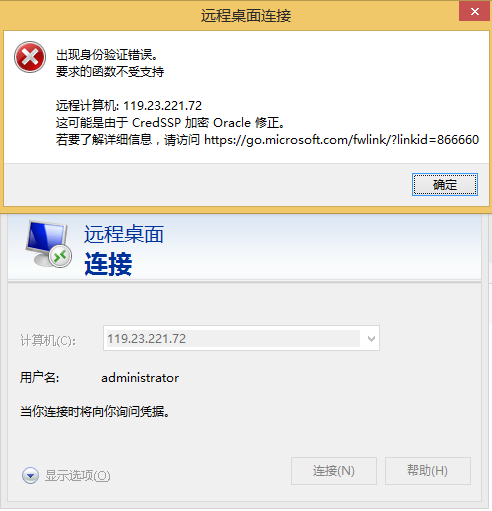This screenshot has width=492, height=511.
Task: Click the red error icon in dialog
Action: (x=30, y=57)
